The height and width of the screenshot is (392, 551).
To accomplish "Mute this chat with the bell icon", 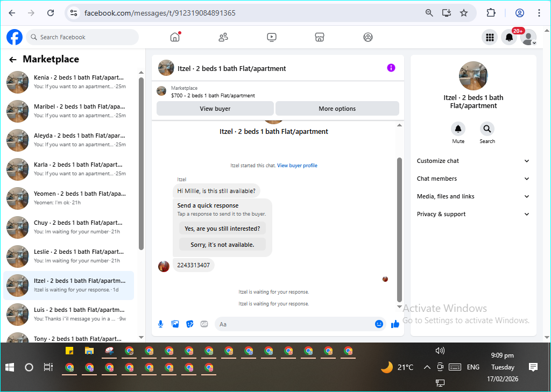I will click(458, 129).
